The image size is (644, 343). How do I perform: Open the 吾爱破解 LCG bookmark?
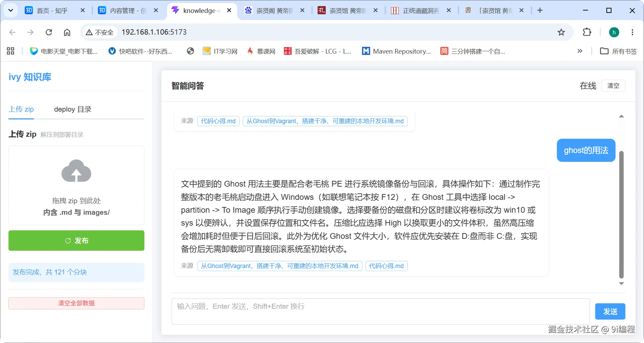[318, 51]
